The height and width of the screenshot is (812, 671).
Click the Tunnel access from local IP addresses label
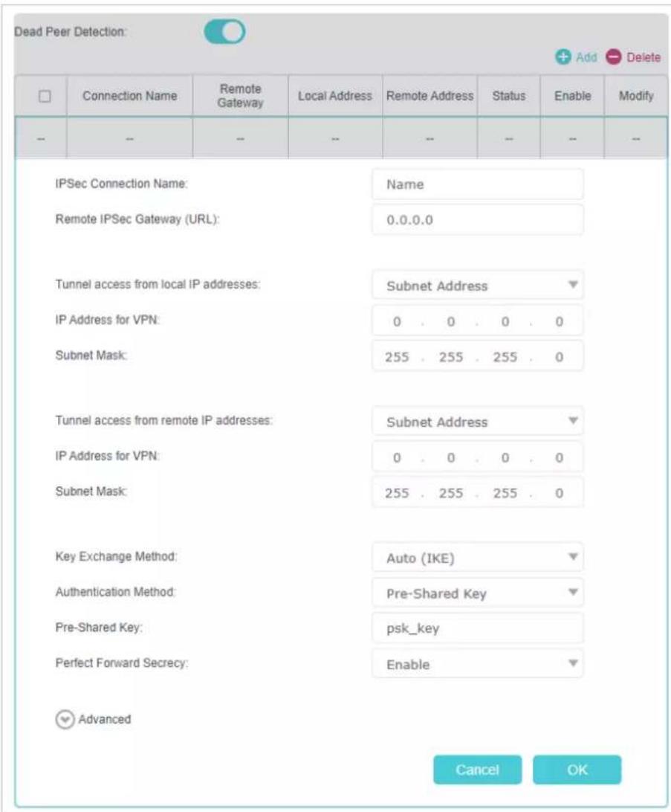pyautogui.click(x=158, y=284)
